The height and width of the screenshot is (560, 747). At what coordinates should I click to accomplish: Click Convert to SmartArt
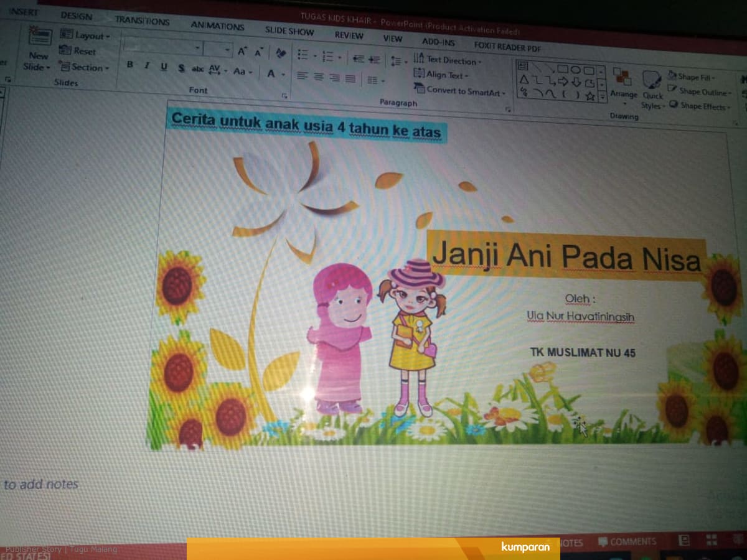click(459, 90)
